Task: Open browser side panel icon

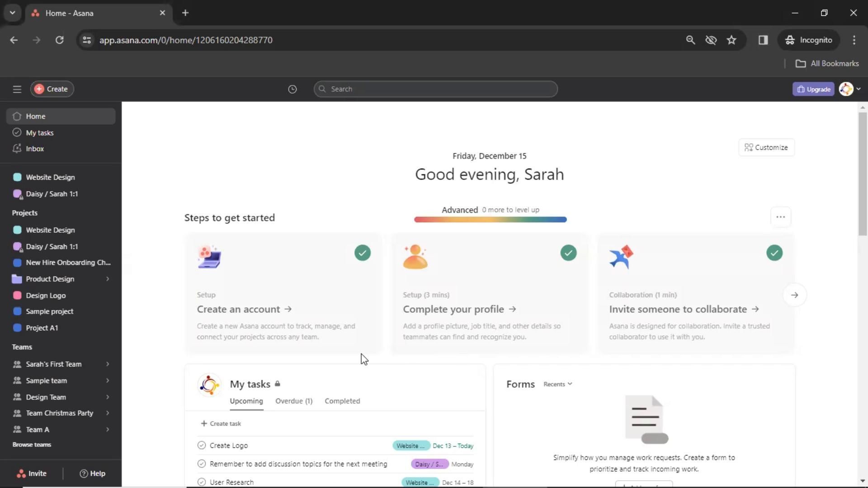Action: click(763, 40)
